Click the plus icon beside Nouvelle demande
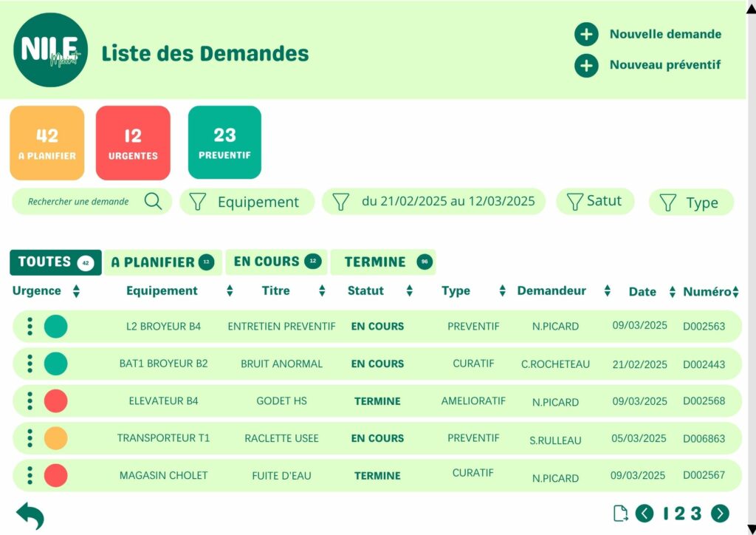The height and width of the screenshot is (535, 756). tap(586, 34)
